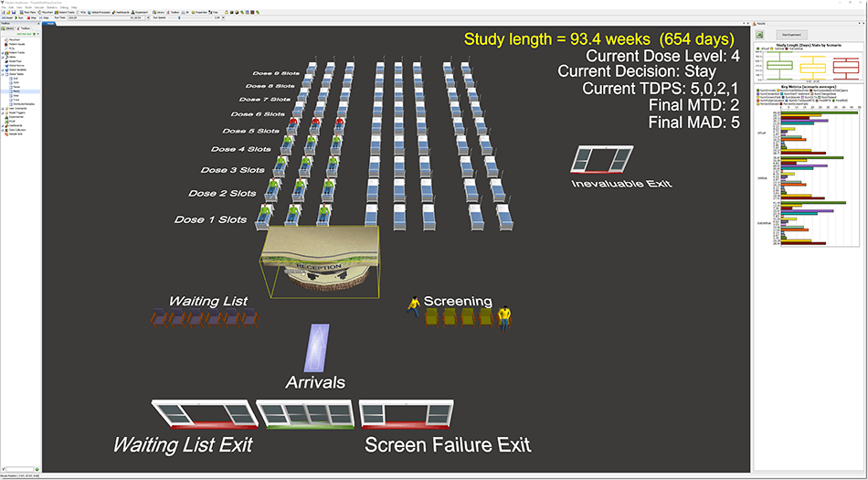Select the DistributionSamples global table
The width and height of the screenshot is (868, 480).
pyautogui.click(x=22, y=104)
